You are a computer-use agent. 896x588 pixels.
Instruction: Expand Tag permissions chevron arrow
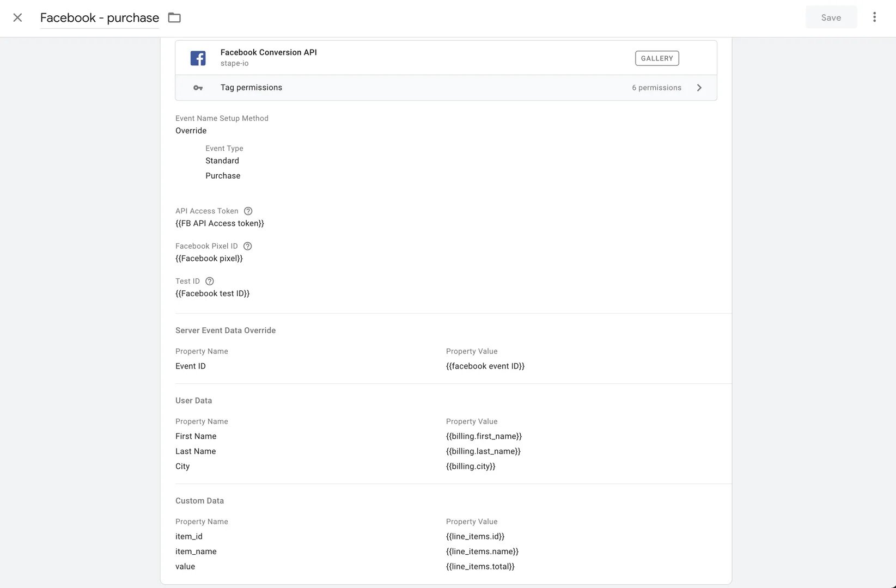click(x=699, y=88)
